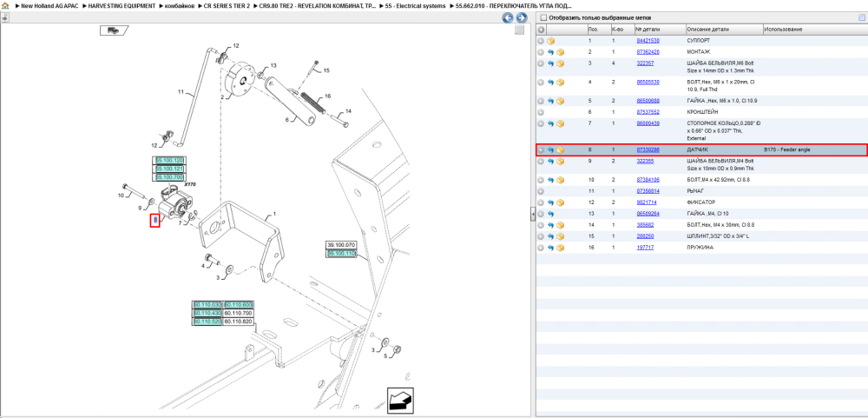This screenshot has height=418, width=868.
Task: Click the round icon in the parts table header
Action: pos(542,30)
